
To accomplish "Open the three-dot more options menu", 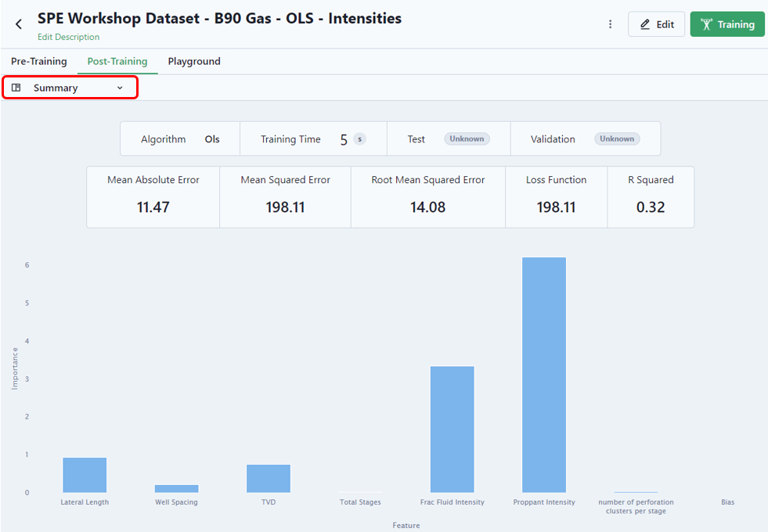I will click(610, 24).
